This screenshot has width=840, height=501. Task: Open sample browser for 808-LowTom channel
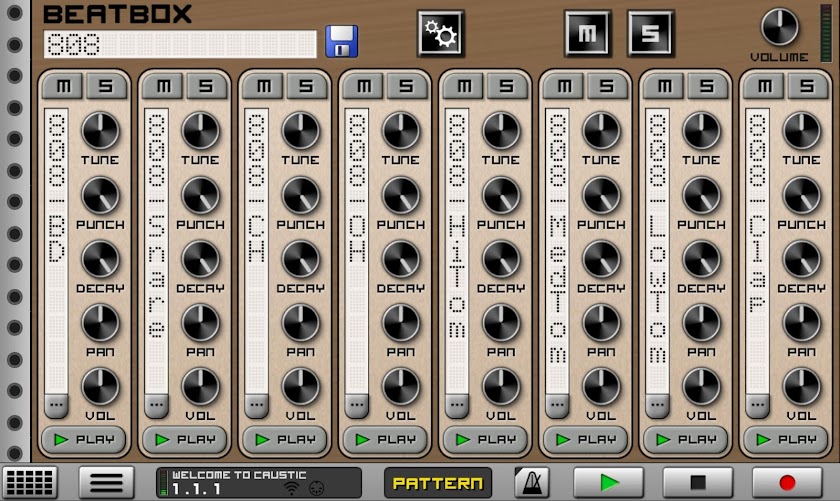click(657, 406)
